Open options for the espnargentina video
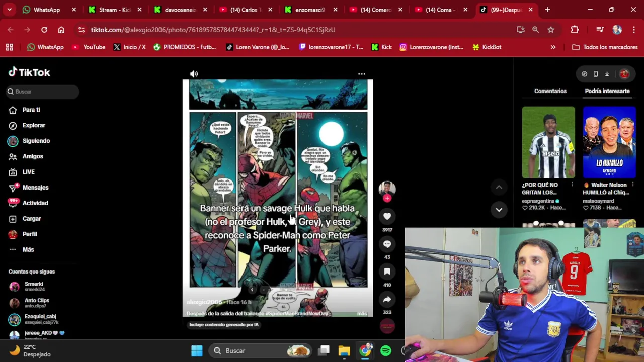Screen dimensions: 644x362 coord(572,185)
